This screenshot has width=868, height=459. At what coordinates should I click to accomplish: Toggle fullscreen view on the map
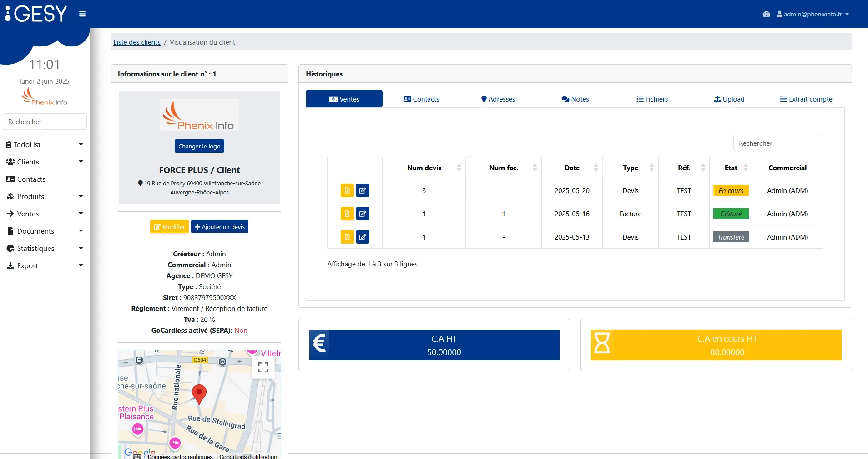click(263, 367)
